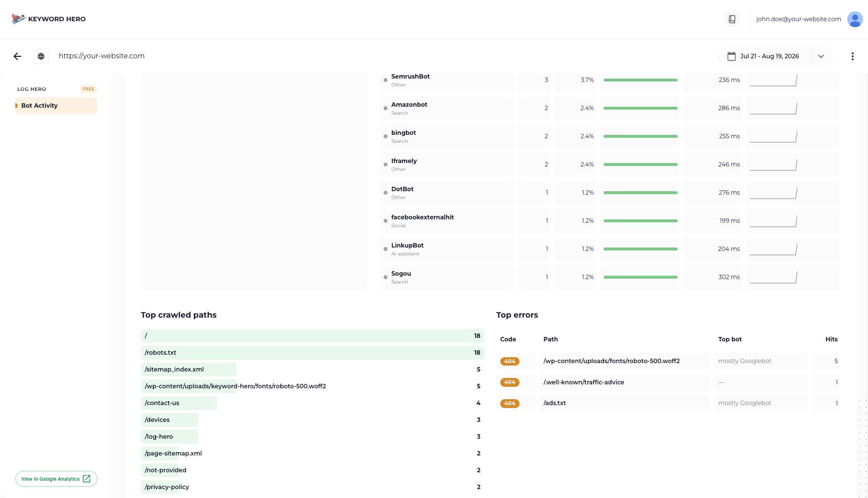The image size is (868, 498).
Task: Select Bot Activity in the sidebar
Action: pos(56,106)
